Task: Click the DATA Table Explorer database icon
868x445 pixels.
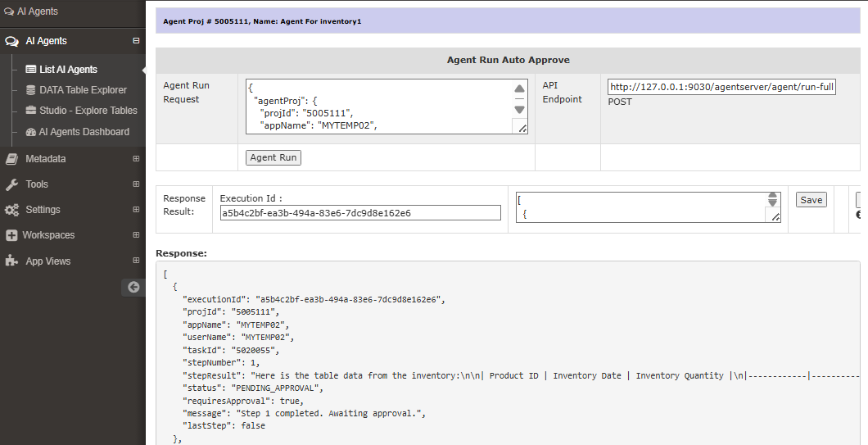Action: click(x=31, y=90)
